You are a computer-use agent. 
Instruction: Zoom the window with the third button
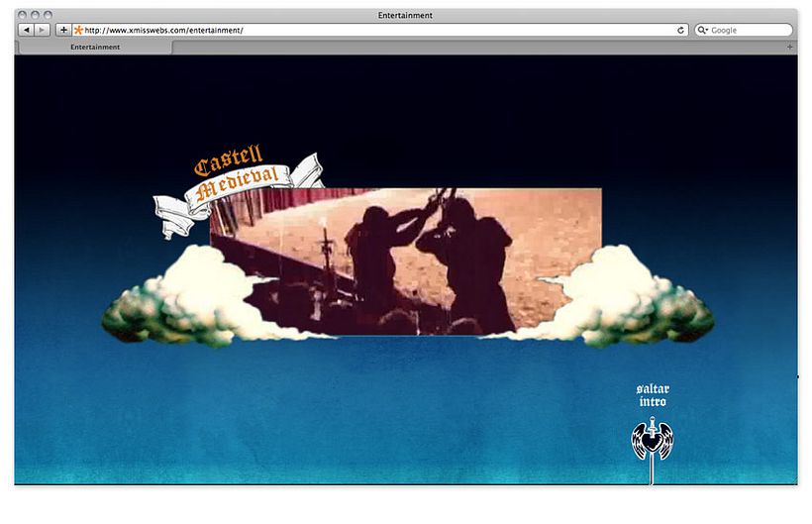(48, 15)
